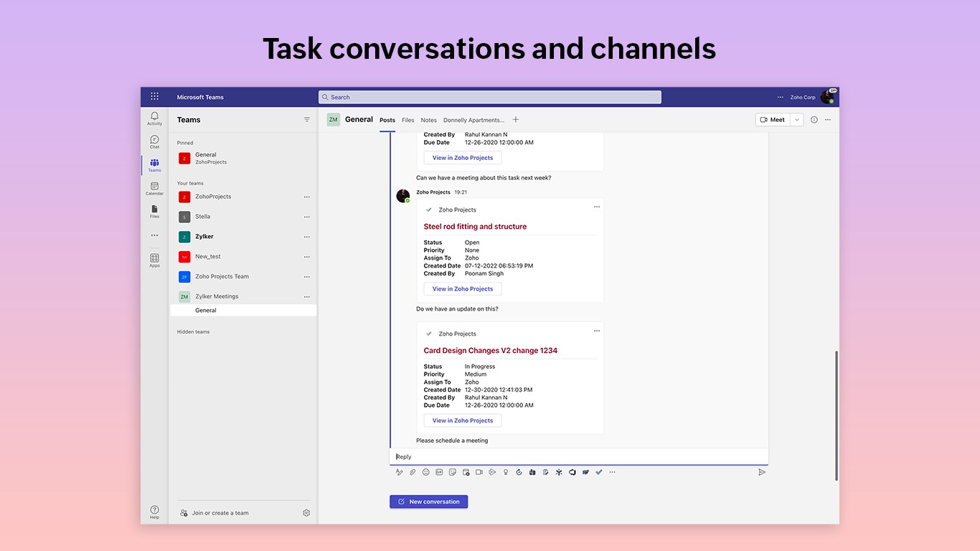Open the Apps store icon

point(154,260)
